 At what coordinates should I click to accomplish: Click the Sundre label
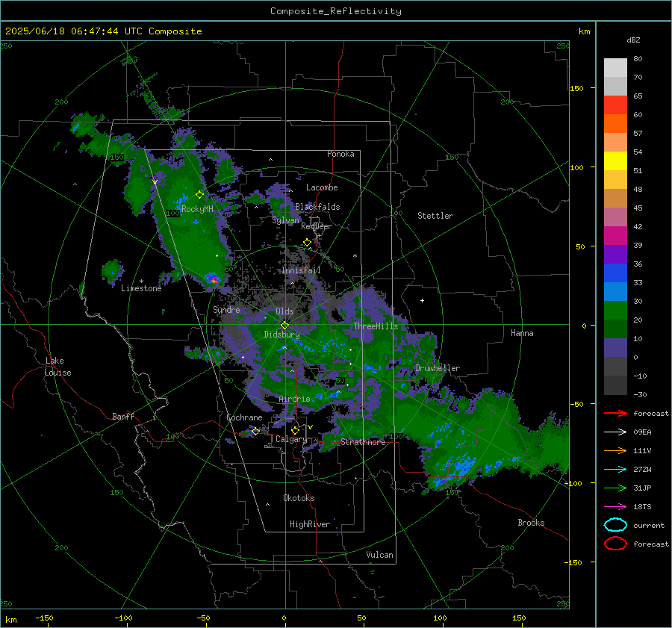[227, 309]
